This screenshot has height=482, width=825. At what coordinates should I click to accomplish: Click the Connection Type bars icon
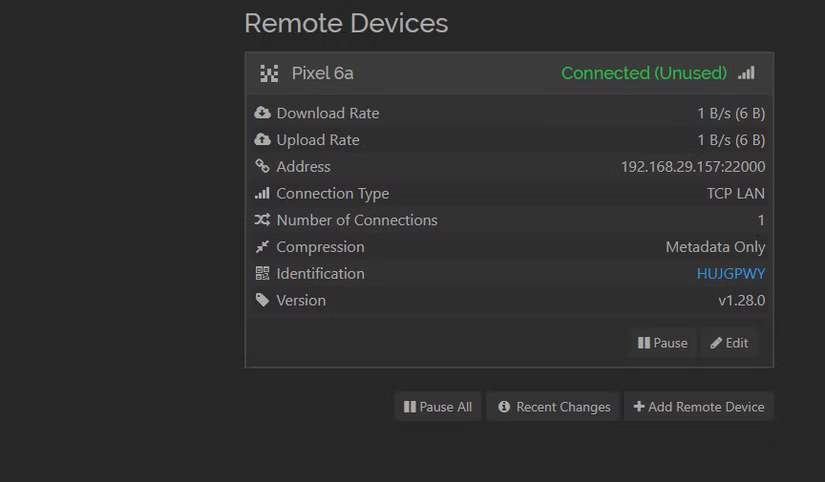[x=262, y=193]
